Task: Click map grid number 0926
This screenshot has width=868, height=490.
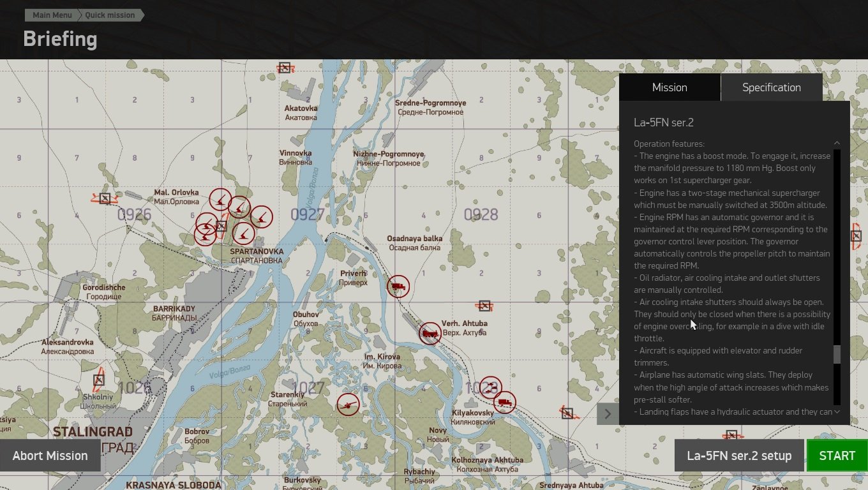Action: click(134, 214)
